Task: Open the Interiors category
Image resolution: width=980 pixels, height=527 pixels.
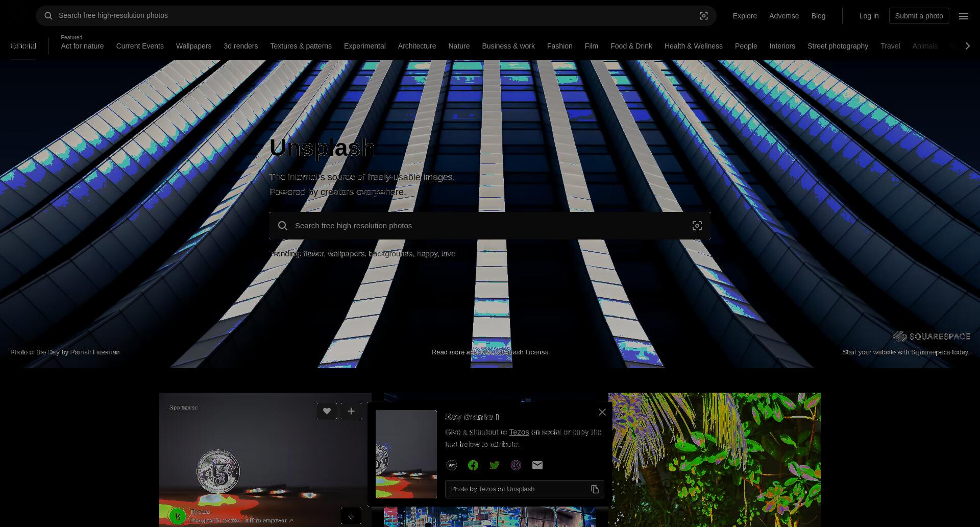Action: click(x=782, y=46)
